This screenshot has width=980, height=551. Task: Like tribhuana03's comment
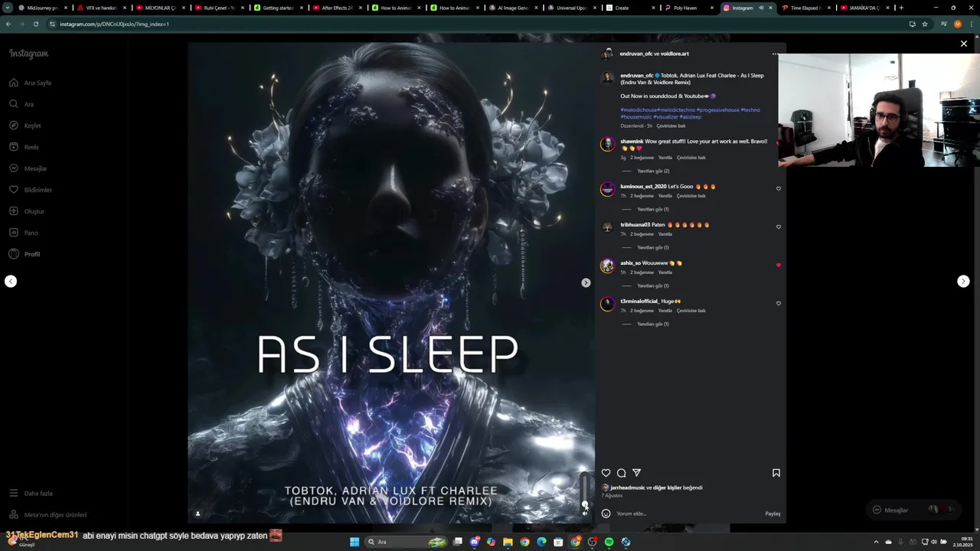pyautogui.click(x=779, y=227)
